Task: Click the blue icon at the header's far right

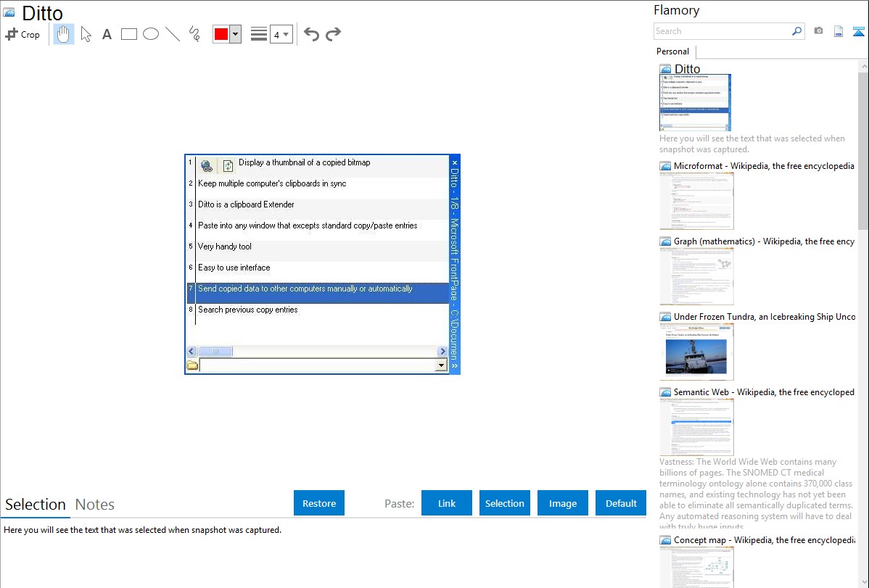Action: click(858, 31)
